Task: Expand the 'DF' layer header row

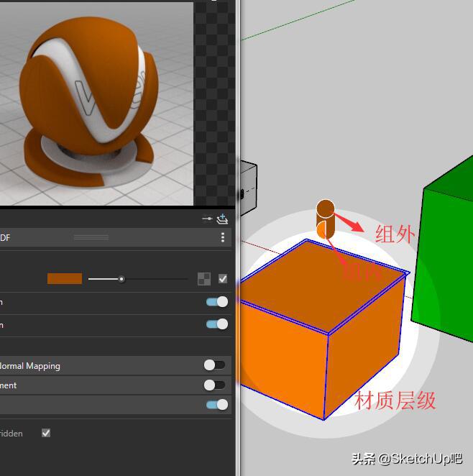Action: click(115, 237)
